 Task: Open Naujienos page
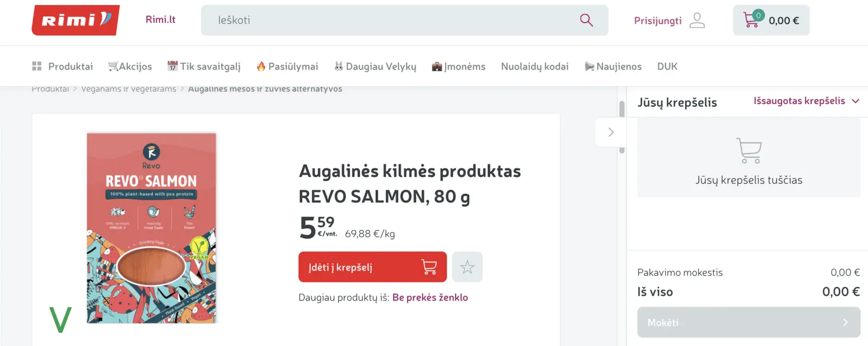point(613,66)
